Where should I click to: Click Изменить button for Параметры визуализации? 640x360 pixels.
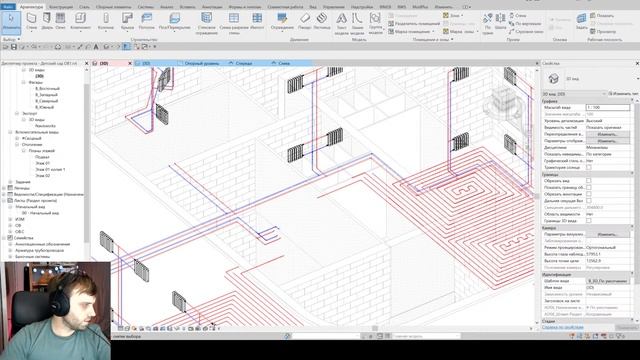click(x=607, y=234)
